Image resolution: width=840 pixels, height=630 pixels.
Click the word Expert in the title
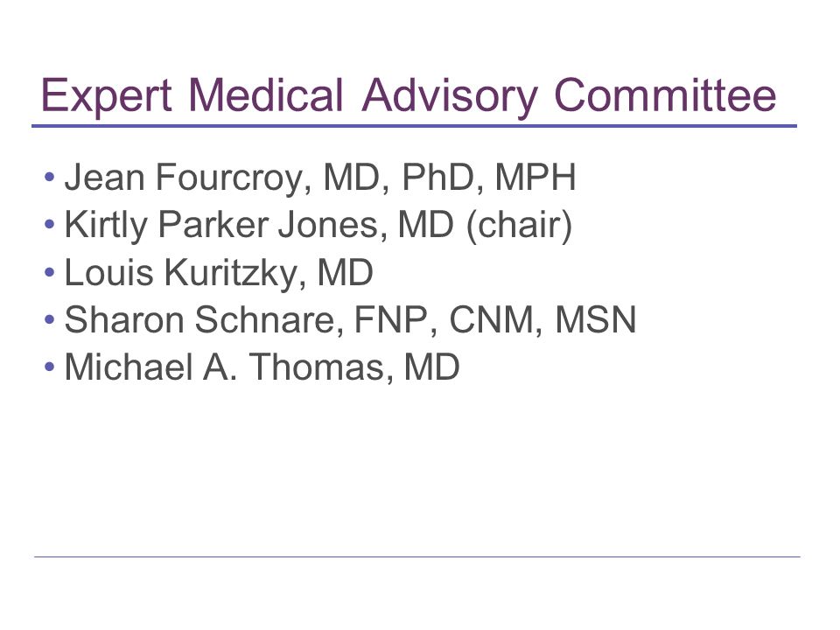[107, 96]
